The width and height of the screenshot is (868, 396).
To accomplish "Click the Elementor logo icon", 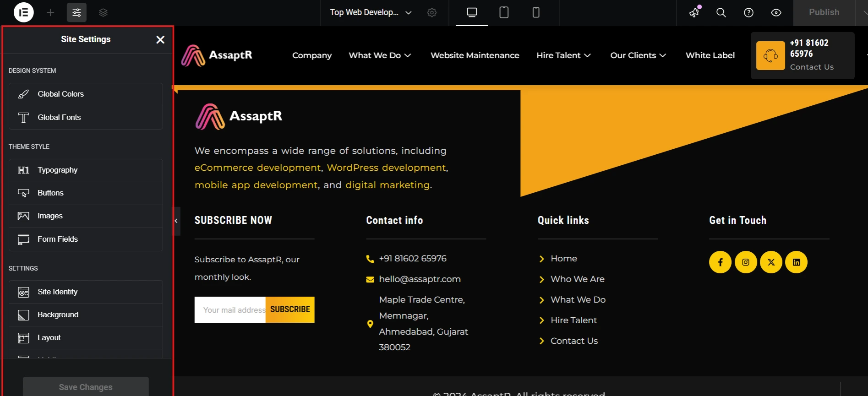I will point(24,12).
